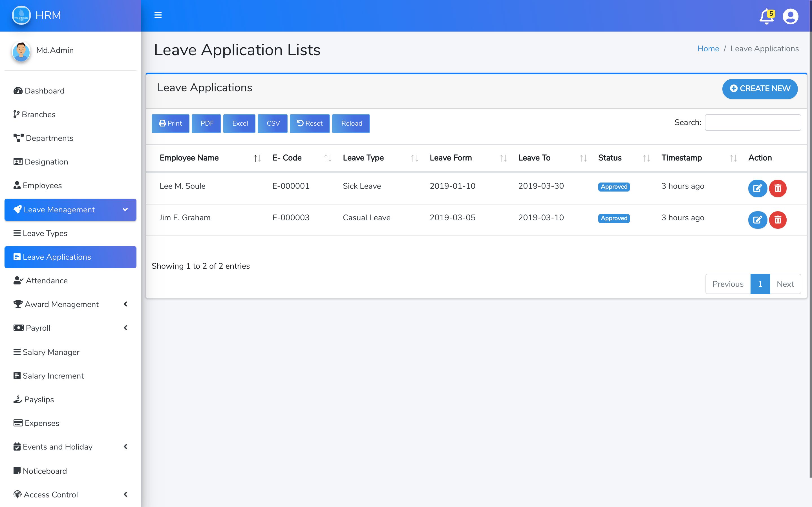Open Leave Types in sidebar
Image resolution: width=812 pixels, height=507 pixels.
(x=45, y=234)
